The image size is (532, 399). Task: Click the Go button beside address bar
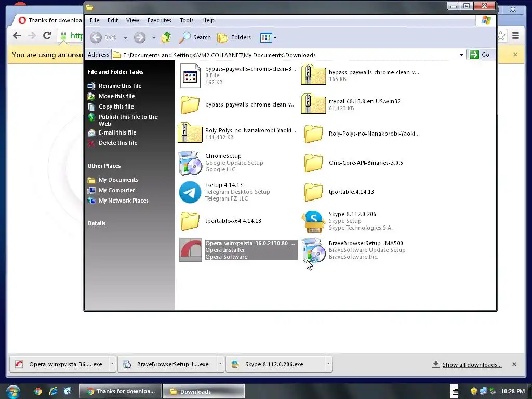coord(480,55)
